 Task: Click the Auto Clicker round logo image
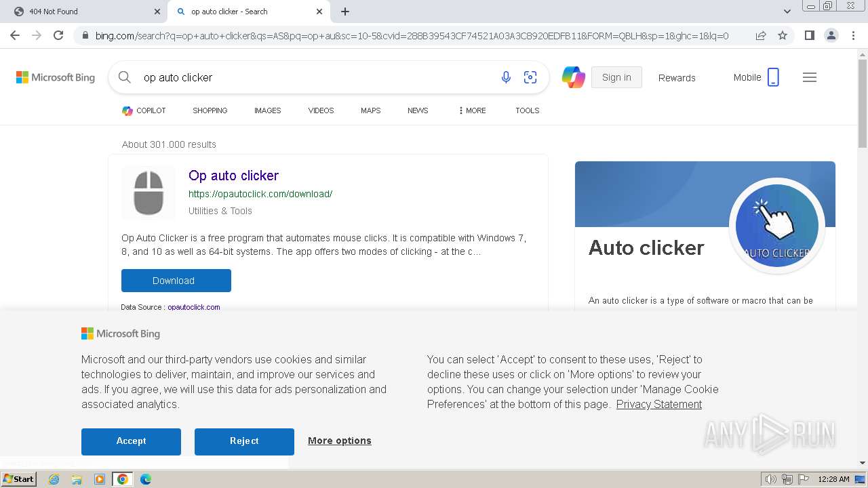point(777,226)
